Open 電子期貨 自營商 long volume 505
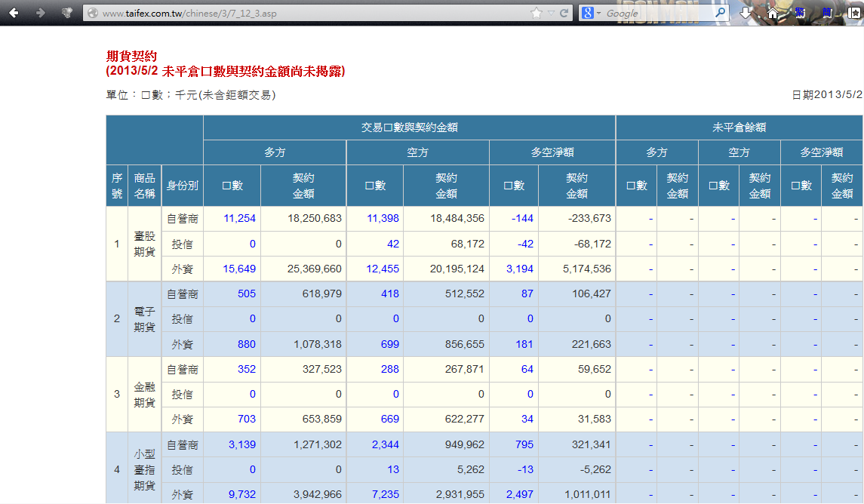Viewport: 864px width, 504px height. coord(247,294)
